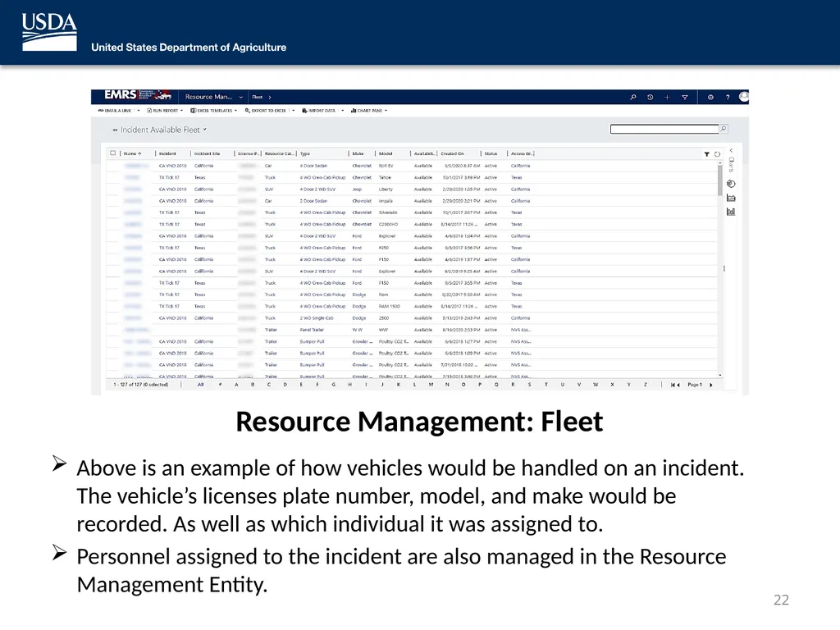Click Export to Excel toolbar button
This screenshot has width=840, height=630.
pos(265,111)
